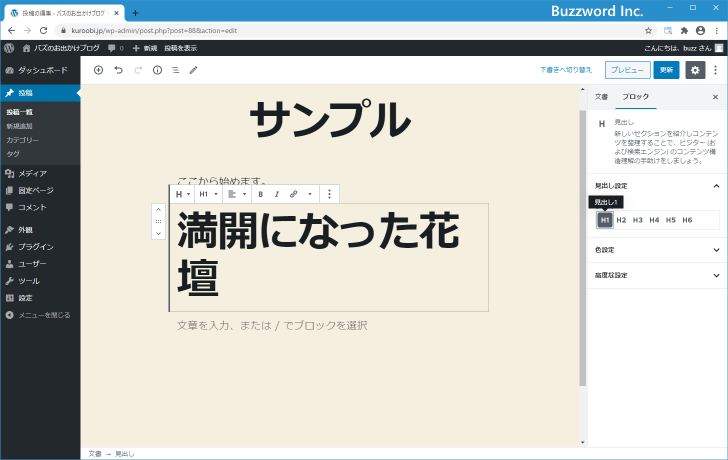Click 文書 in the bottom breadcrumb
This screenshot has height=460, width=728.
95,454
